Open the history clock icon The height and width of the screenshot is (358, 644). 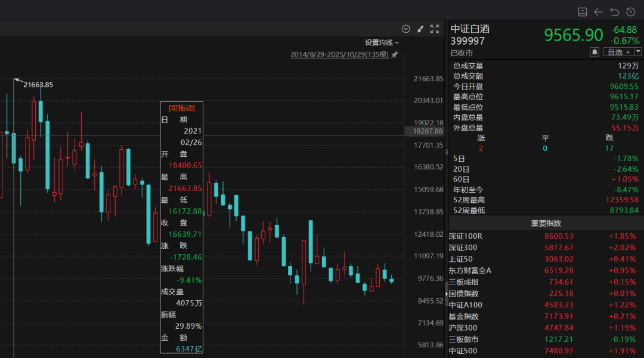(x=631, y=12)
